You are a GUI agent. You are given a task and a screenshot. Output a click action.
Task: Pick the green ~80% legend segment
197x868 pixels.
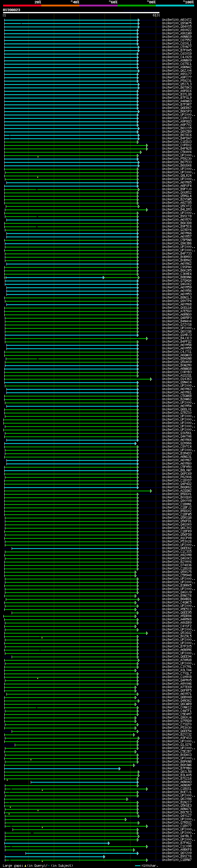point(136,6)
